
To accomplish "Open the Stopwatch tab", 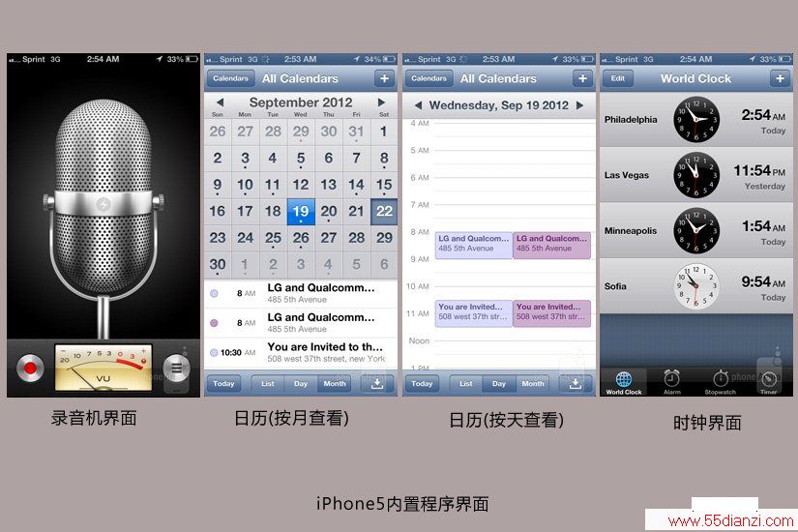I will (720, 383).
